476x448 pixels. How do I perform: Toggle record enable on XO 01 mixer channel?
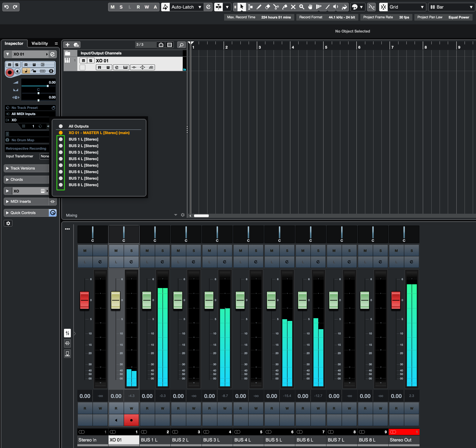tap(131, 420)
